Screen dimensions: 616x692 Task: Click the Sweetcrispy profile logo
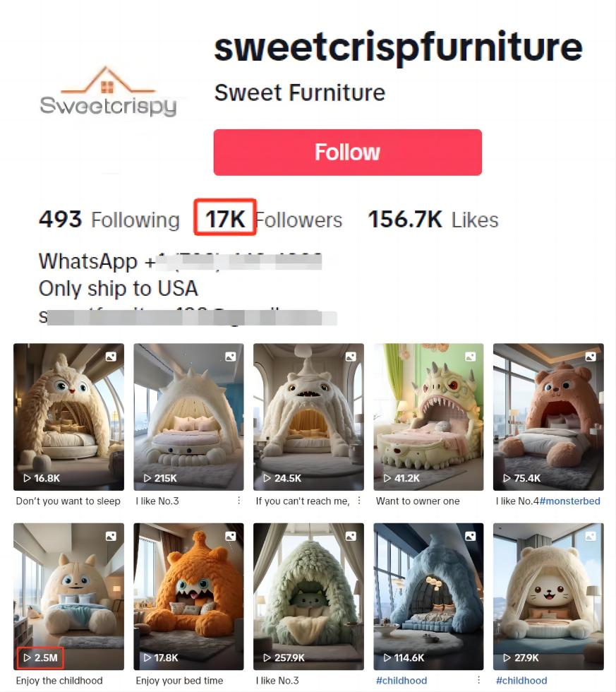109,93
